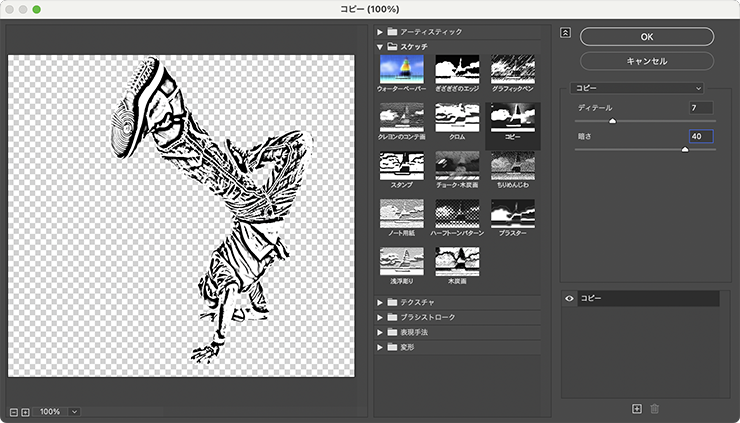Click the zoom out minus button
The image size is (740, 423).
point(14,412)
